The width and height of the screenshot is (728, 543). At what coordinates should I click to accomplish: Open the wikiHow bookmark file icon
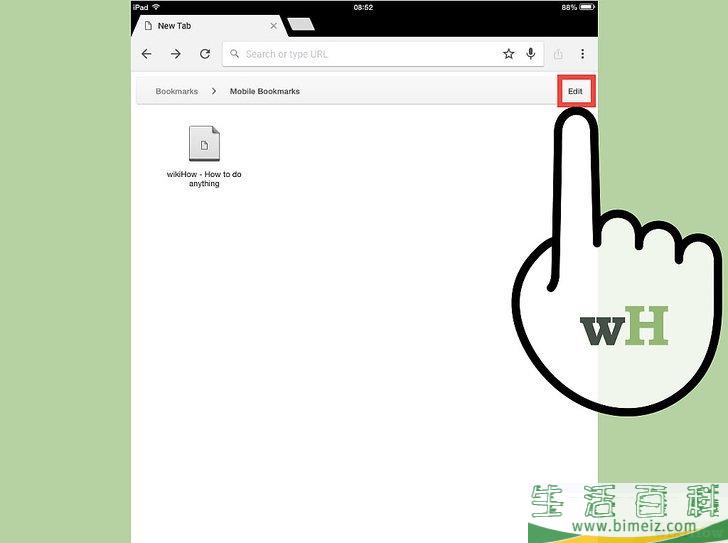point(204,143)
